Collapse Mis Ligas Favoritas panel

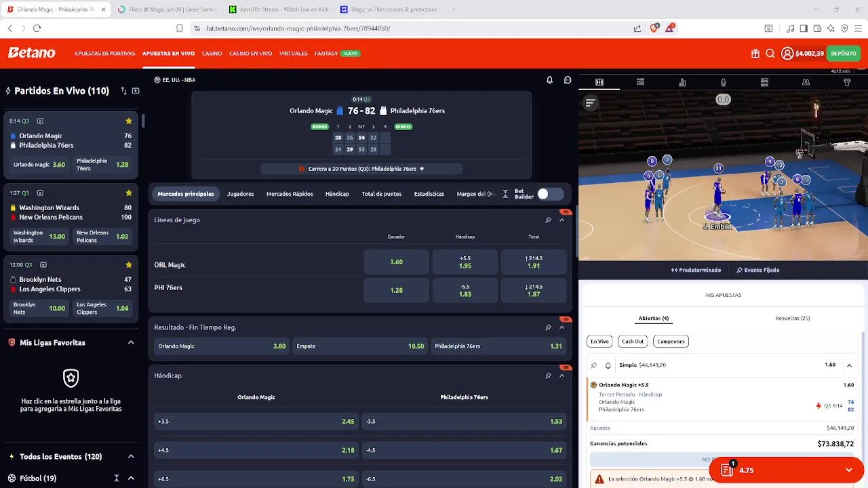(x=131, y=343)
